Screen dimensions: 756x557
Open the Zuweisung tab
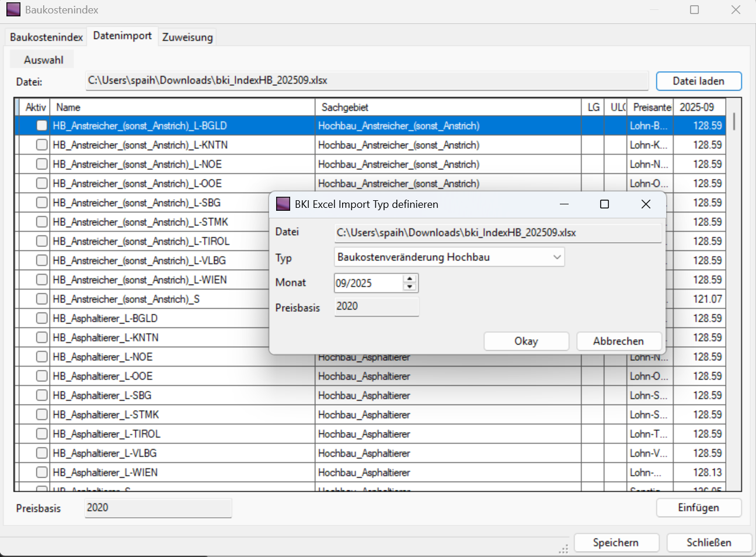[x=187, y=37]
